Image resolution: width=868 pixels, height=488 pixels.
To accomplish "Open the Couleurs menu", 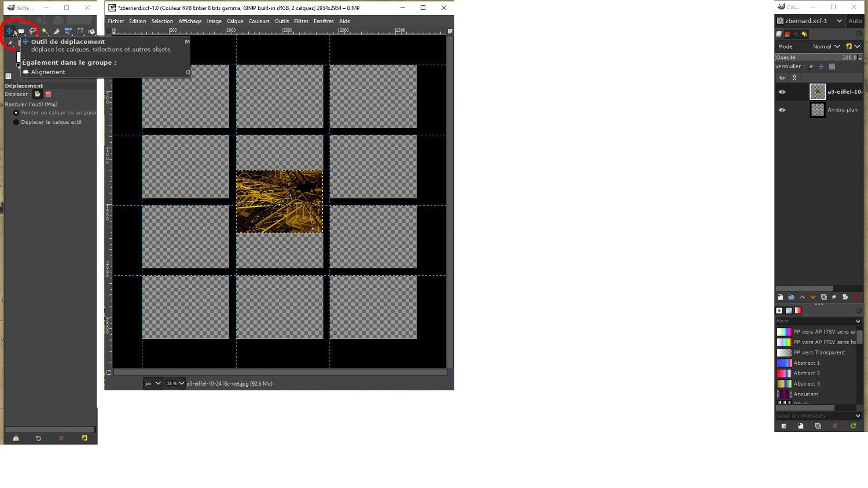I will (x=259, y=21).
